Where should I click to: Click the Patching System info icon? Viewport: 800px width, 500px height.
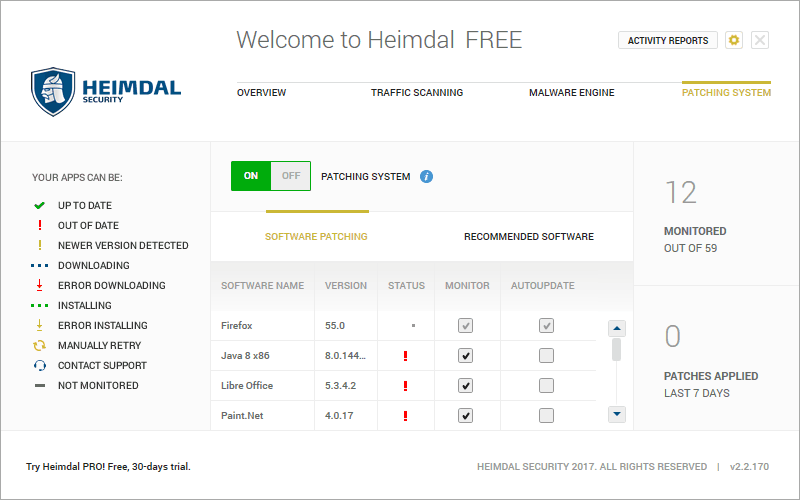[427, 177]
